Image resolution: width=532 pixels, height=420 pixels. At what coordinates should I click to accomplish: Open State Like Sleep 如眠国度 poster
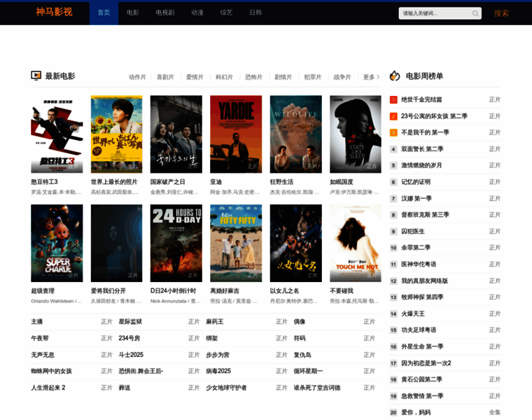pyautogui.click(x=356, y=134)
